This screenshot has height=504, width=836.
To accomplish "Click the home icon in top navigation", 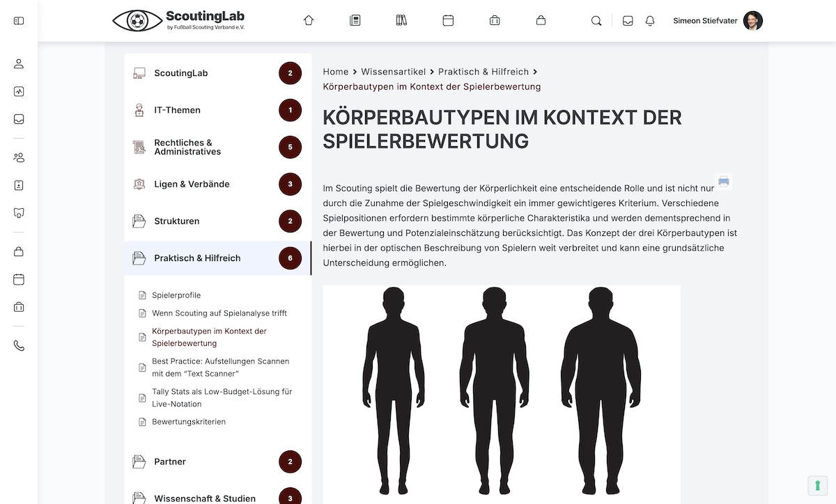I will pyautogui.click(x=309, y=21).
